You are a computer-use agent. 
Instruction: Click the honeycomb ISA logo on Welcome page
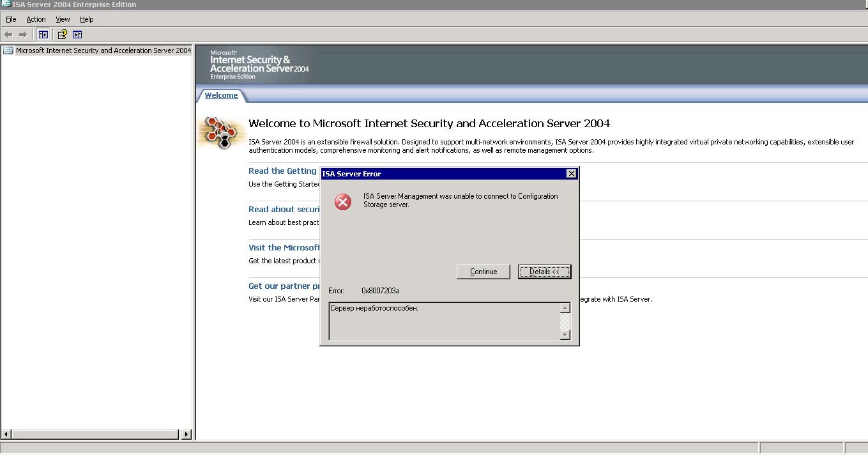tap(220, 133)
